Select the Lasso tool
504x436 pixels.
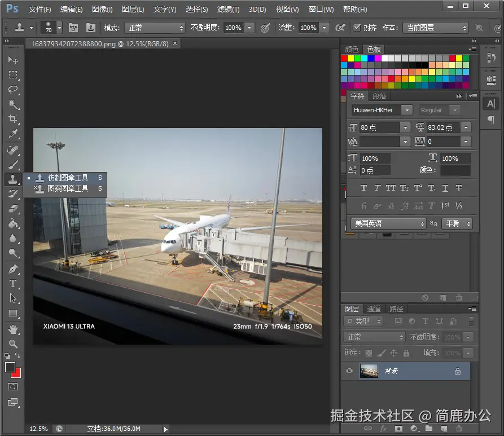click(13, 90)
